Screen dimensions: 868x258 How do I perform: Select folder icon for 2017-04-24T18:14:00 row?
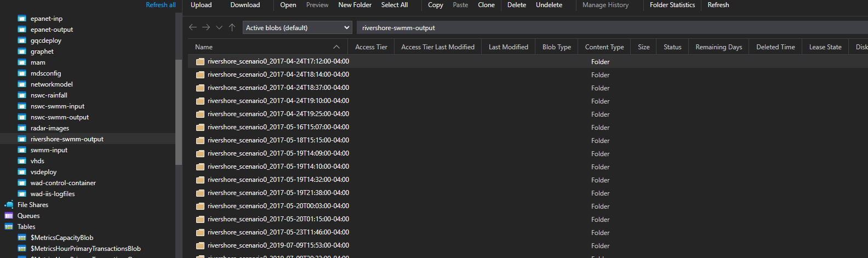(x=200, y=75)
